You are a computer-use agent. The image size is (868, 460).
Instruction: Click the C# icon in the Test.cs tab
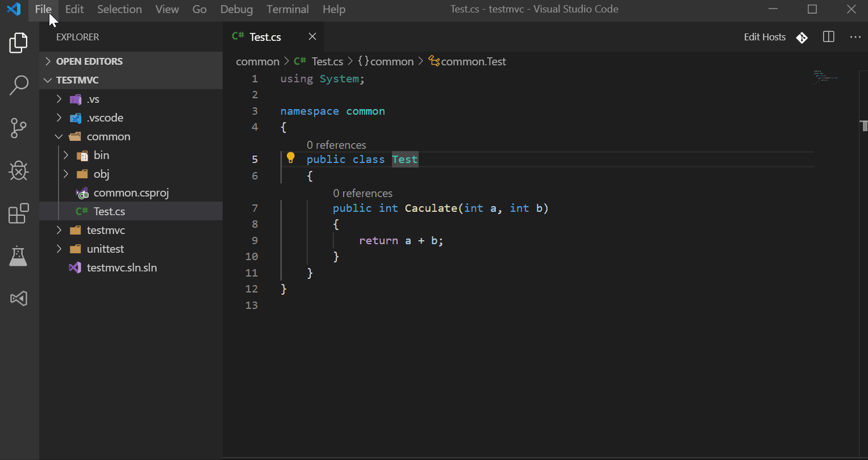238,37
